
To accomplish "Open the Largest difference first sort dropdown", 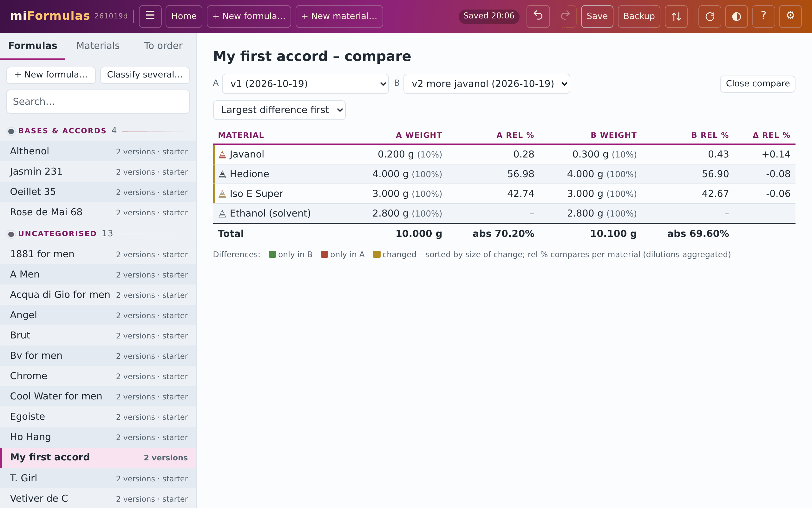I will click(279, 110).
